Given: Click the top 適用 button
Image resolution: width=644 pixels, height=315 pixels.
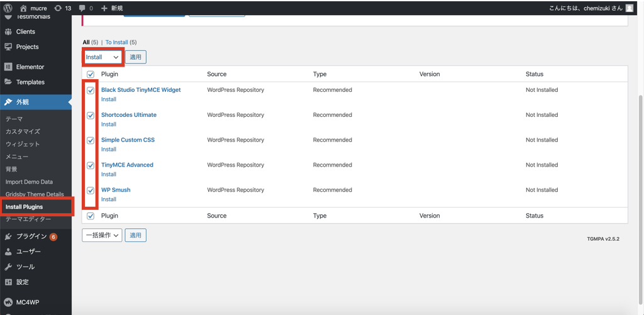Looking at the screenshot, I should 135,57.
